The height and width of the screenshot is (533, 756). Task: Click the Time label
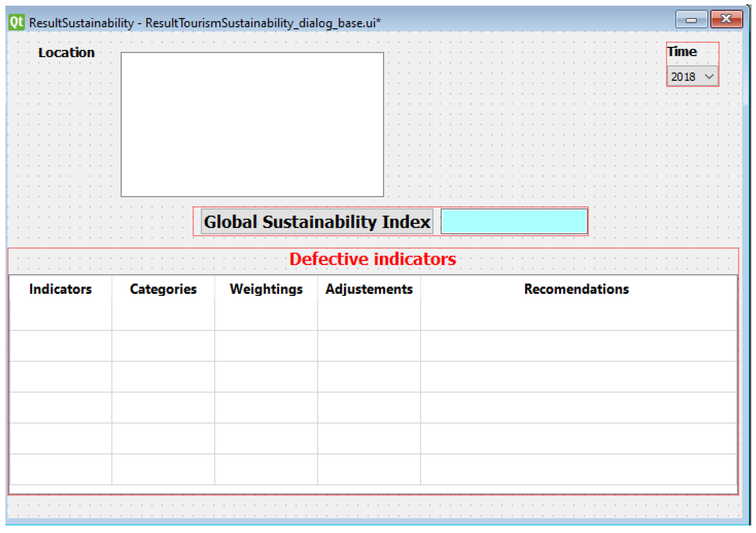[x=682, y=52]
